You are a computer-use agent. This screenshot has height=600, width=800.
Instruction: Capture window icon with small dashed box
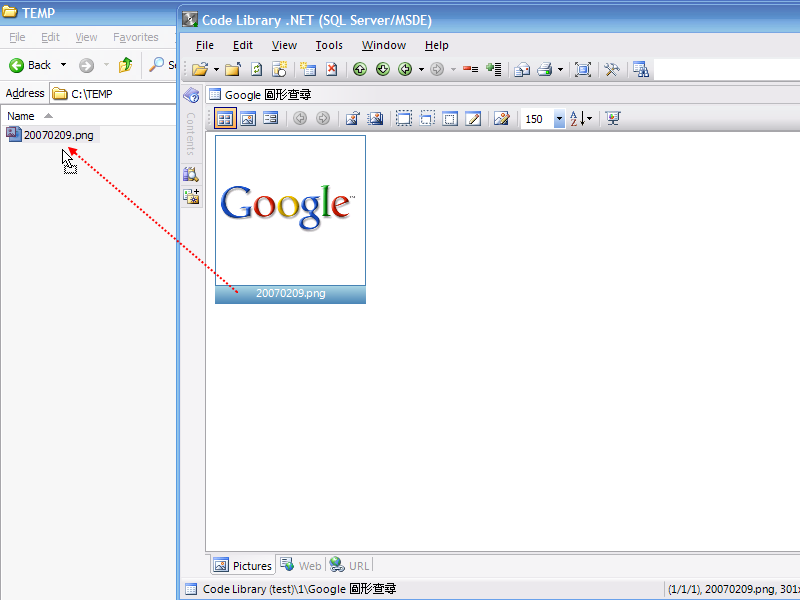pos(427,119)
